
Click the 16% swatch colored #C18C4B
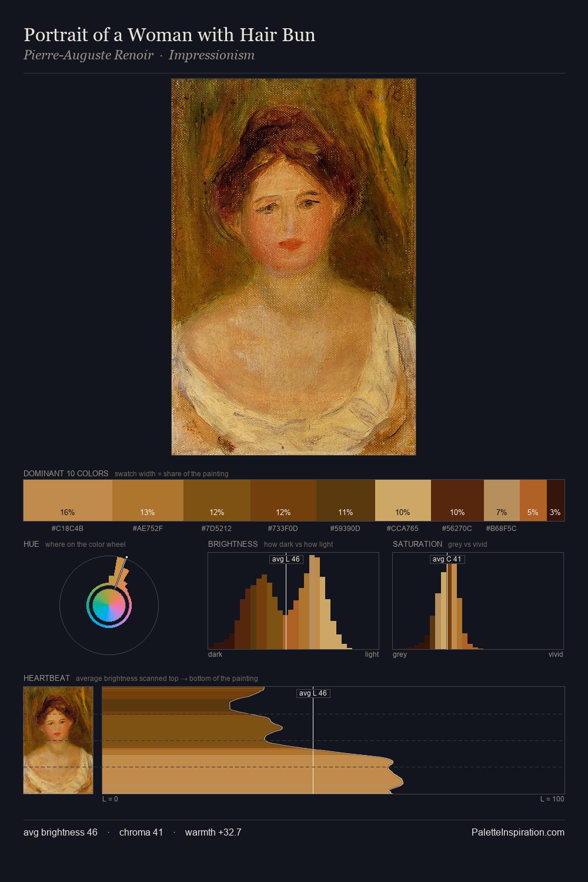(x=68, y=500)
